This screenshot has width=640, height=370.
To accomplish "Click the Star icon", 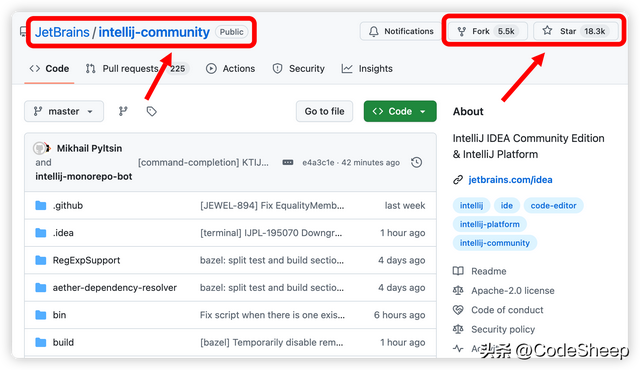I will click(x=547, y=31).
